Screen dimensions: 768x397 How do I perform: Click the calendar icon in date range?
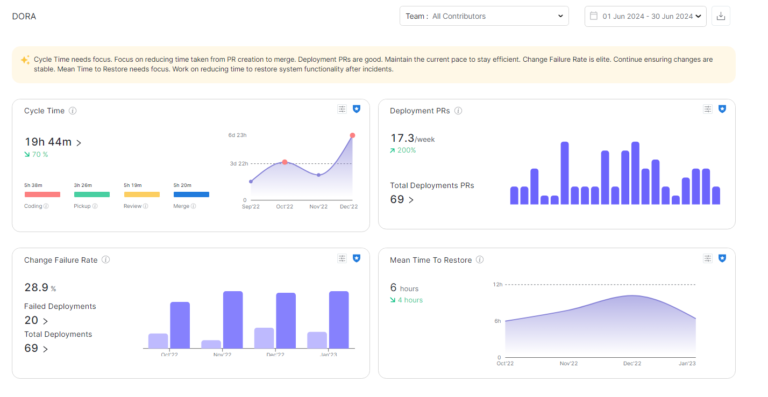594,16
